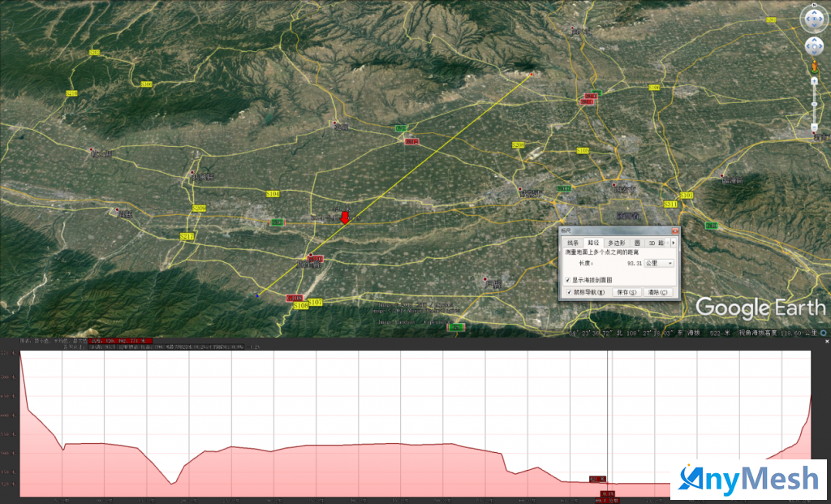Select the orange Street View pegman
Viewport: 831px width, 504px height.
tap(814, 66)
